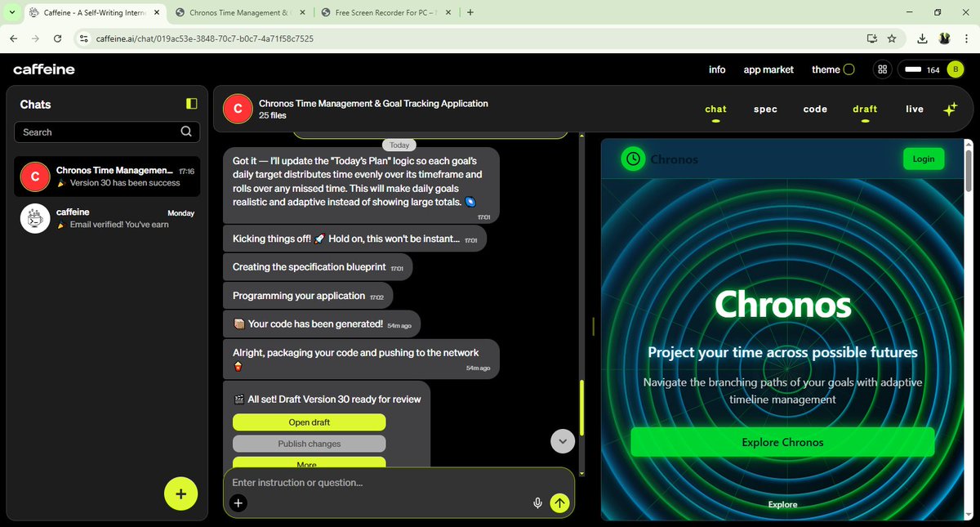The image size is (980, 527).
Task: Switch to the spec tab
Action: [765, 109]
